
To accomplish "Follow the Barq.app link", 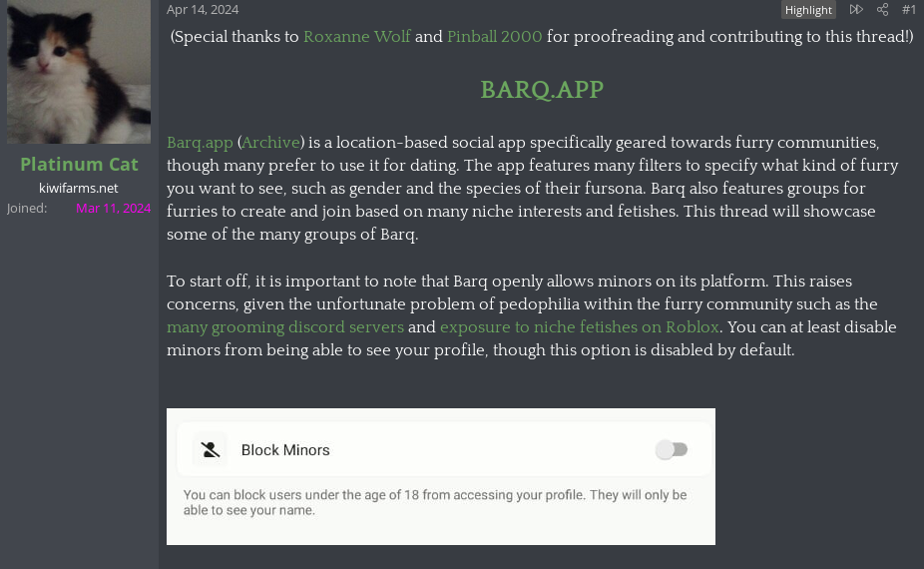I will tap(200, 143).
